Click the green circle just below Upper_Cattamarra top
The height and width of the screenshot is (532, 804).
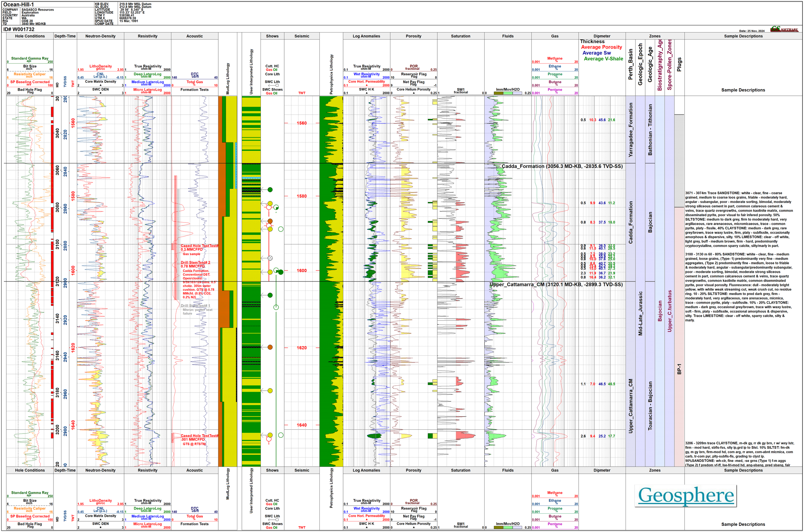pos(270,295)
